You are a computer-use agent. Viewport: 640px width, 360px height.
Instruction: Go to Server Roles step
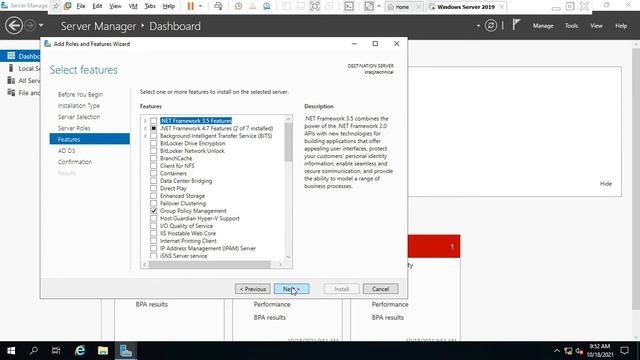(x=74, y=128)
